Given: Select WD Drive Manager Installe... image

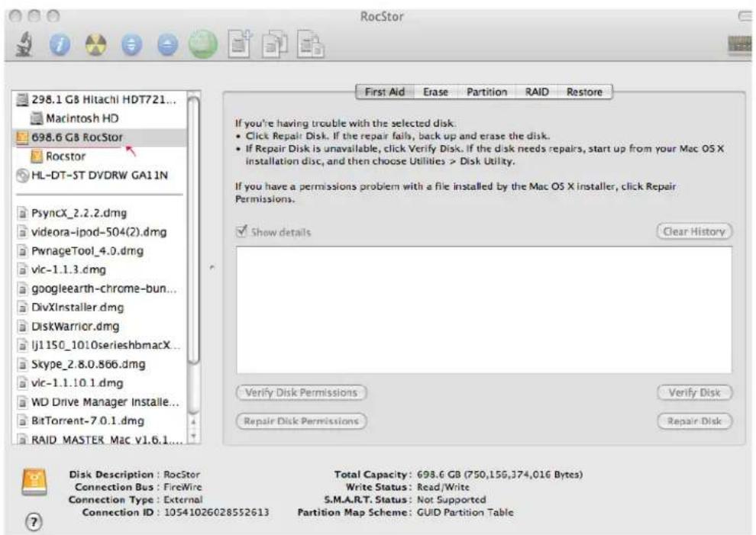Looking at the screenshot, I should click(99, 402).
